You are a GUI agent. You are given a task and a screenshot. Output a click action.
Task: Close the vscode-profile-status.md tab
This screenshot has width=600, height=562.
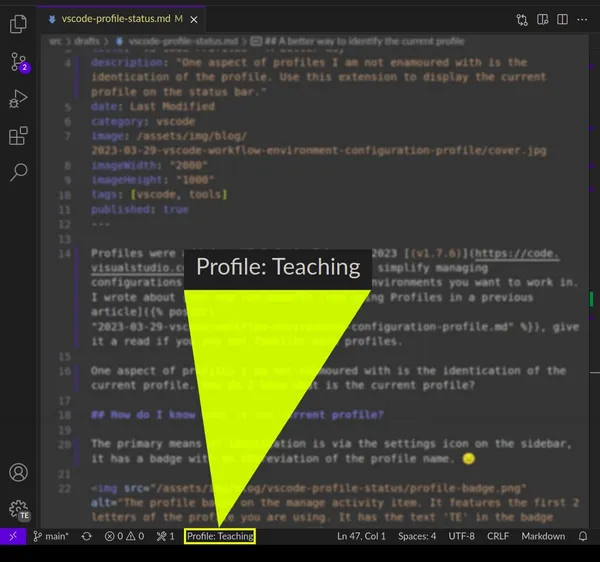194,20
